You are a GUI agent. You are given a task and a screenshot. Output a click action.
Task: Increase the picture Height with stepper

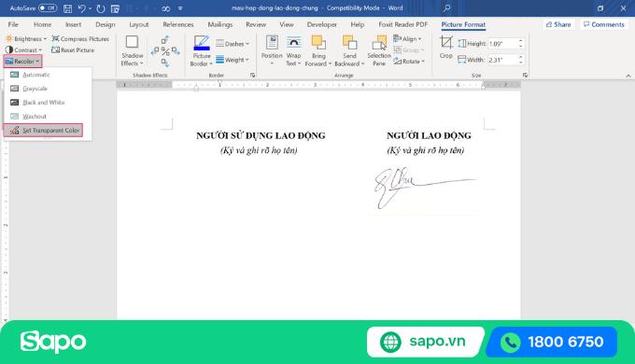click(x=521, y=41)
